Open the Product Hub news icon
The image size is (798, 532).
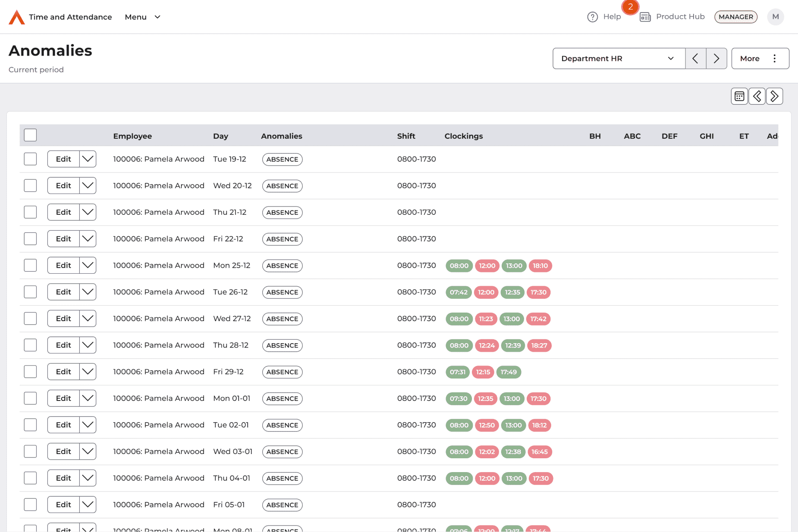[x=645, y=17]
